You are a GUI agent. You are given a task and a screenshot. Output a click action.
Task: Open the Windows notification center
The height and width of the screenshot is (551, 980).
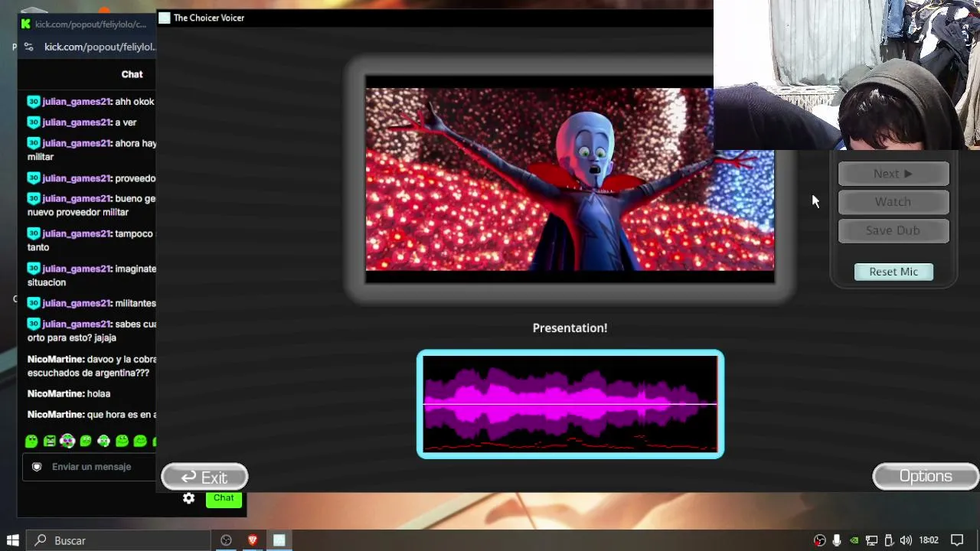coord(957,540)
